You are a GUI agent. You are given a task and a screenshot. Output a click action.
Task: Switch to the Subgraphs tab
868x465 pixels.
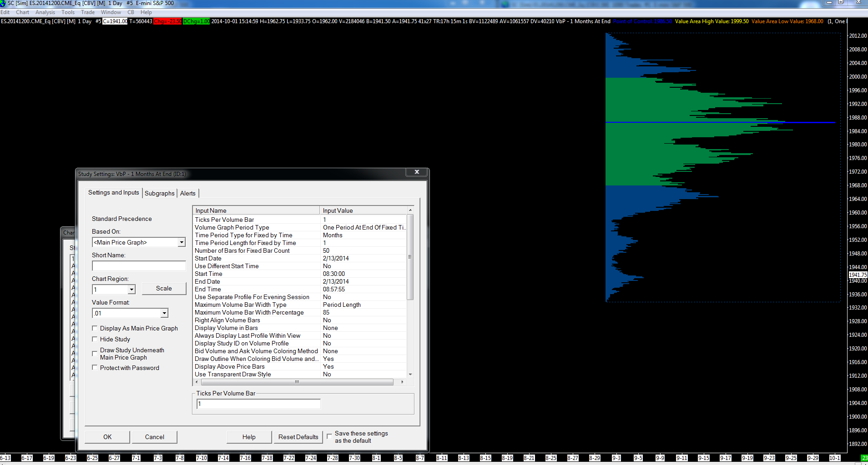point(160,193)
